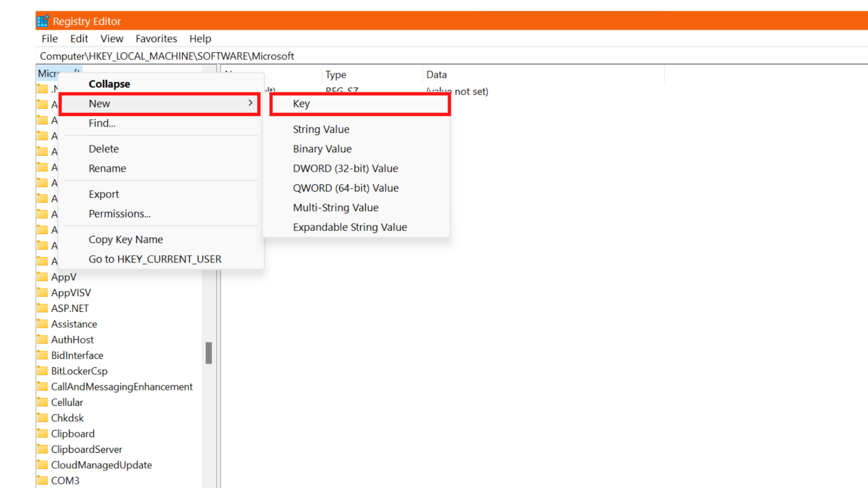The height and width of the screenshot is (488, 868).
Task: Click the Cellular folder icon
Action: [42, 402]
